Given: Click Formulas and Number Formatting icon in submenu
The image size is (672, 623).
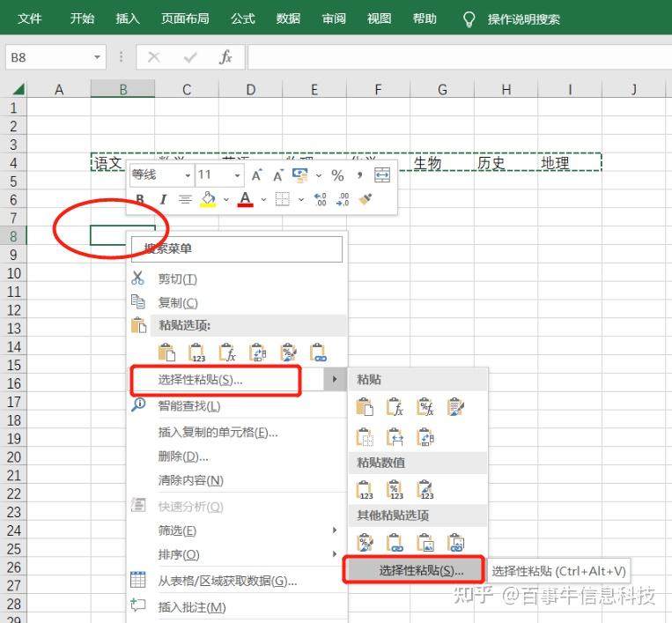Looking at the screenshot, I should point(425,407).
